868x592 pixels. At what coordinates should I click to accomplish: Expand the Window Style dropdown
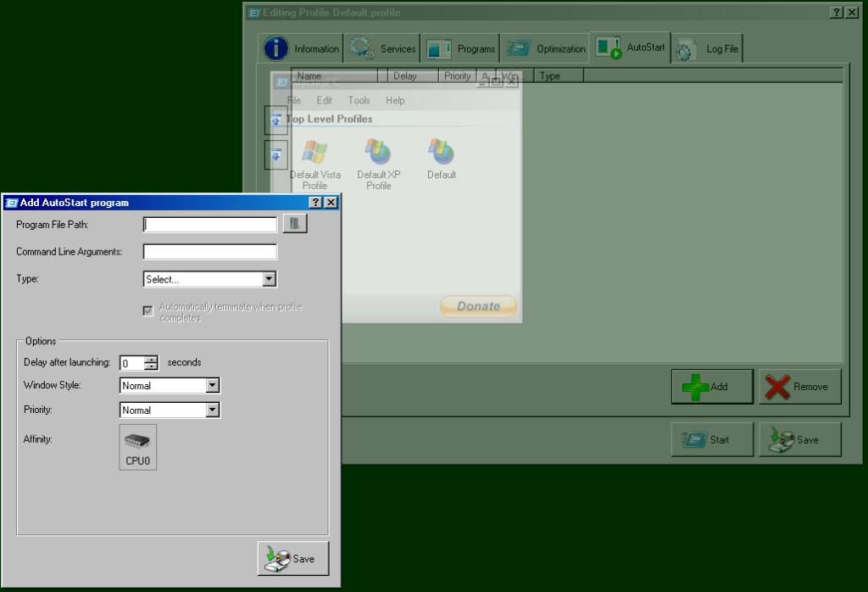(x=212, y=386)
